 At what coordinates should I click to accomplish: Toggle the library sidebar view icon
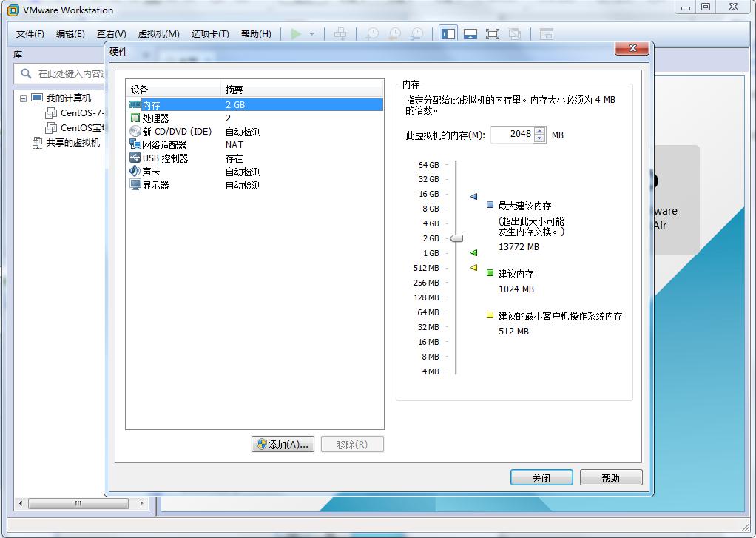pyautogui.click(x=448, y=34)
